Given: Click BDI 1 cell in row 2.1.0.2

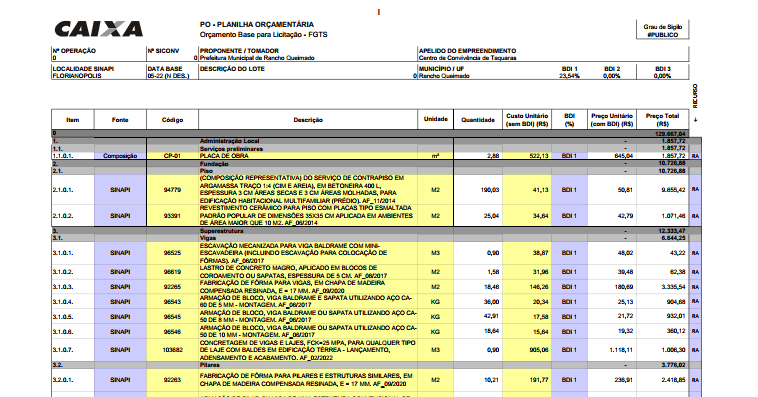Looking at the screenshot, I should (569, 216).
